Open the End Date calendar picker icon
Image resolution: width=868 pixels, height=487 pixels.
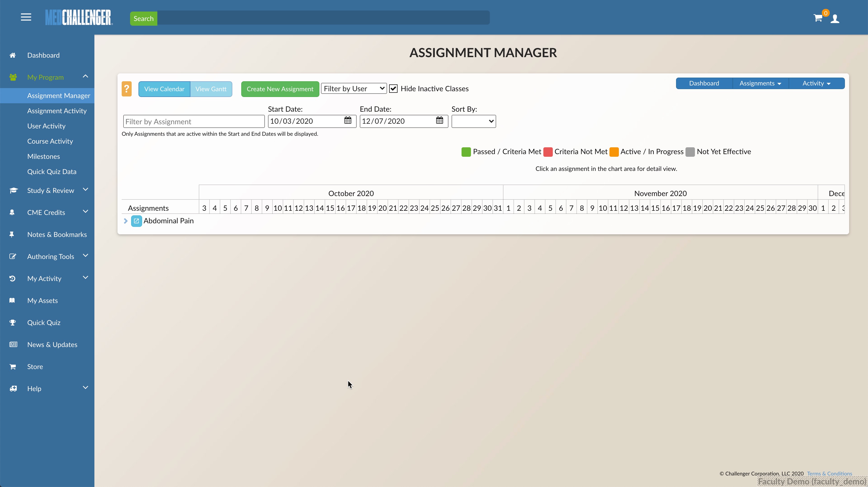440,120
